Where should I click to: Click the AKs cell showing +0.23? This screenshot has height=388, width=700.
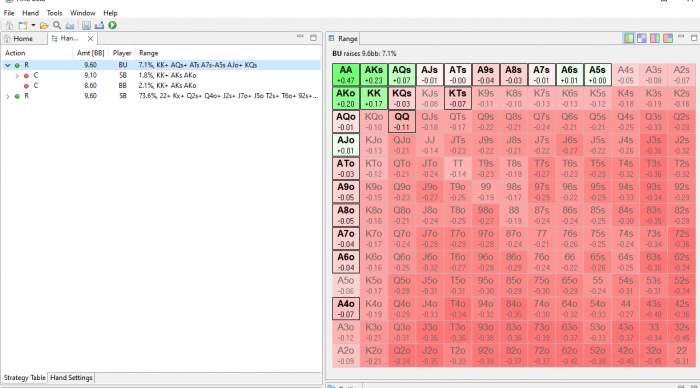(x=374, y=75)
